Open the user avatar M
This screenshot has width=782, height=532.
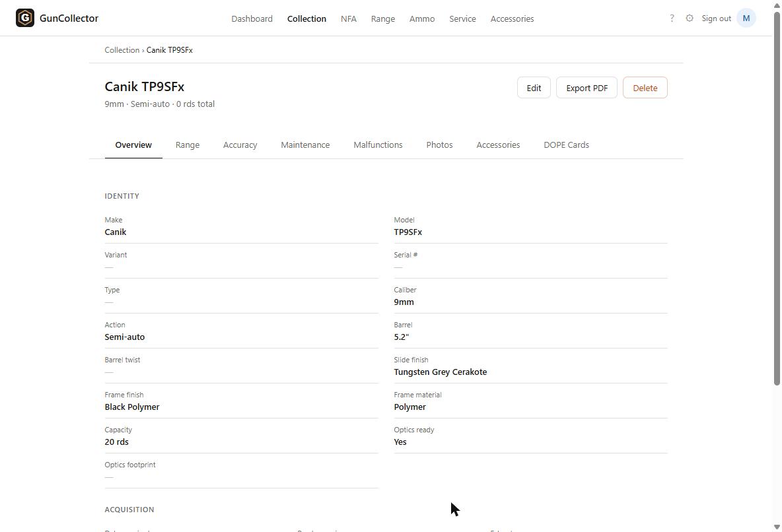pos(746,18)
